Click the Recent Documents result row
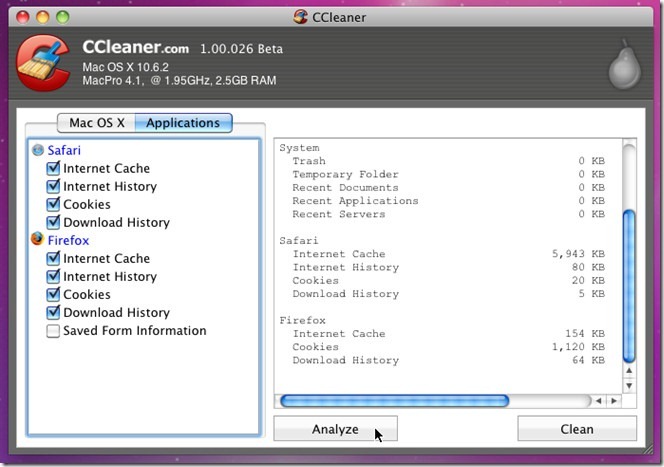Image resolution: width=664 pixels, height=467 pixels. click(x=448, y=188)
